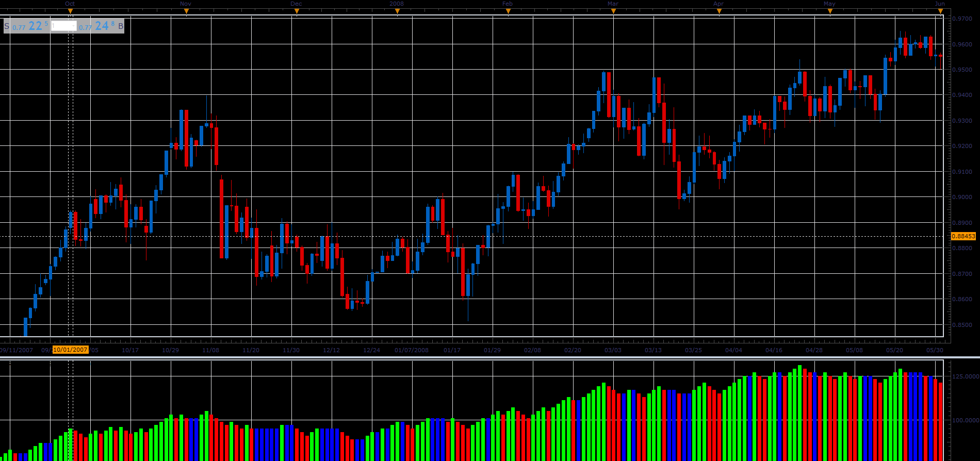This screenshot has width=980, height=461.
Task: Click the orange 0.88453 crosshair price label
Action: [x=963, y=236]
